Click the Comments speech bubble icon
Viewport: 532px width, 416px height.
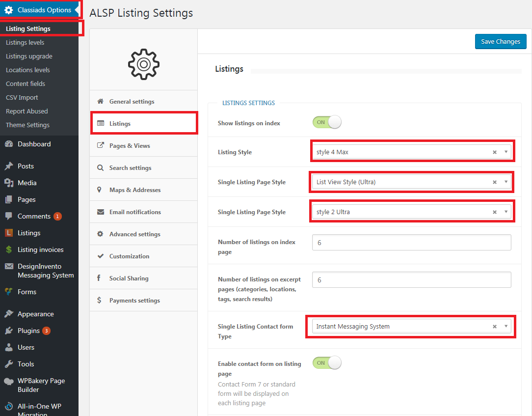(x=9, y=216)
